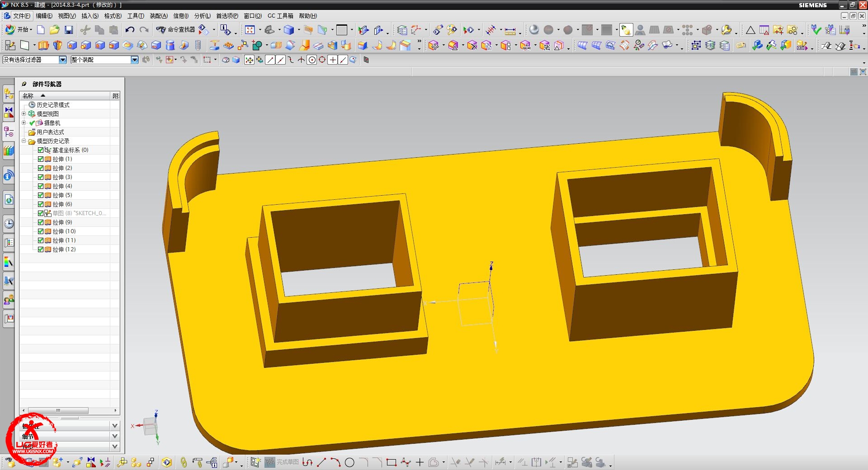Click the New file icon

coord(41,30)
